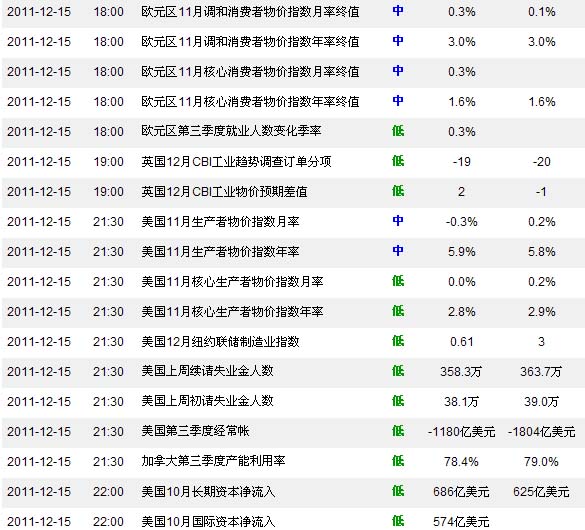585x530 pixels.
Task: Select 英国12月CBI工业物价预期差值 text
Action: [x=224, y=191]
